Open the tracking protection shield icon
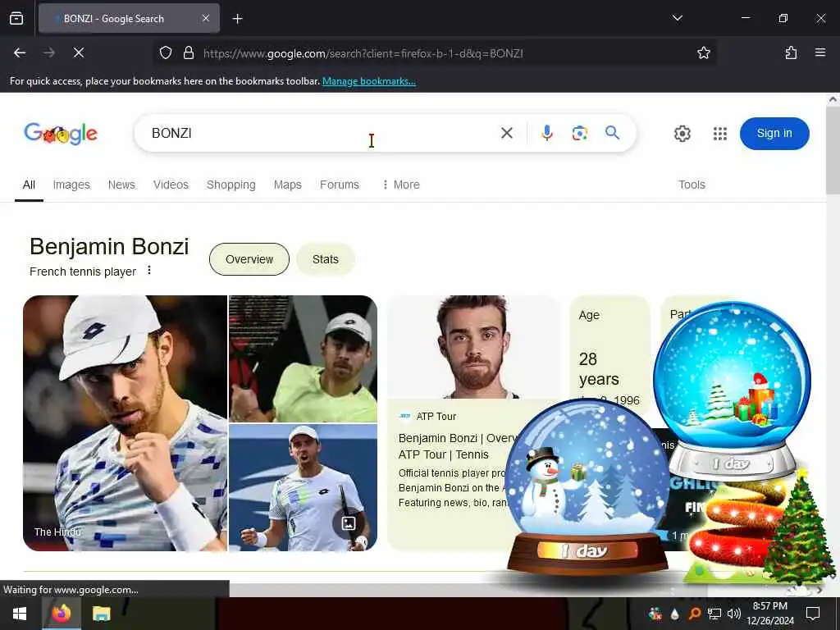Screen dimensions: 840x630 166,52
